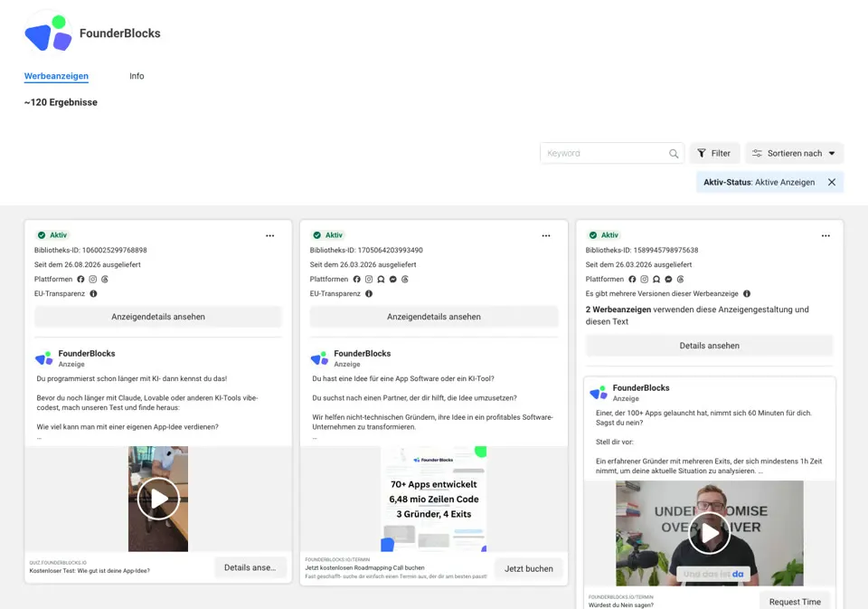Image resolution: width=868 pixels, height=609 pixels.
Task: Click Aktiv status badge in first ad
Action: [52, 235]
